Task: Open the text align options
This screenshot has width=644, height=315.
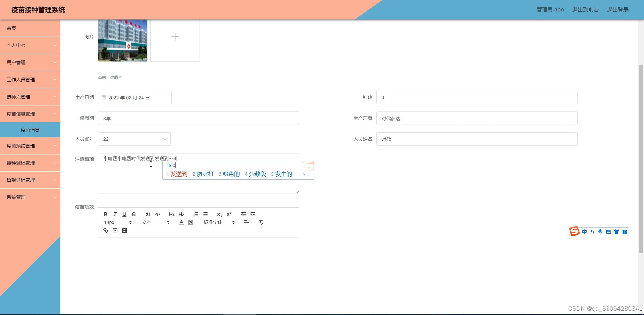Action: 247,222
